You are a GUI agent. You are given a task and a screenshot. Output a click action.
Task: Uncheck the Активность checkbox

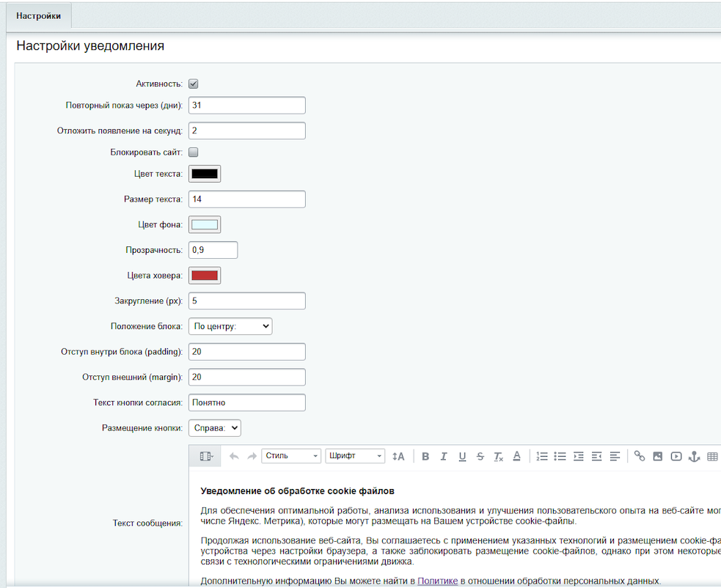click(x=194, y=84)
